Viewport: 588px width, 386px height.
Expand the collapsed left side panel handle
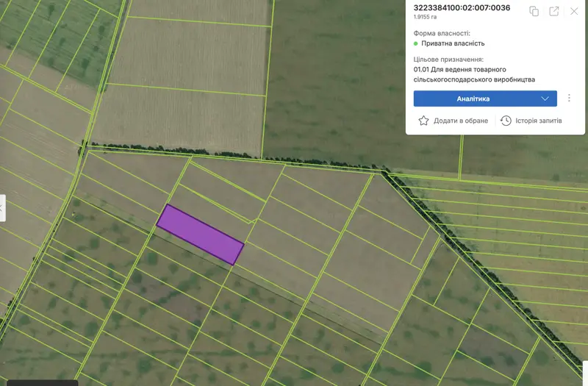2,208
